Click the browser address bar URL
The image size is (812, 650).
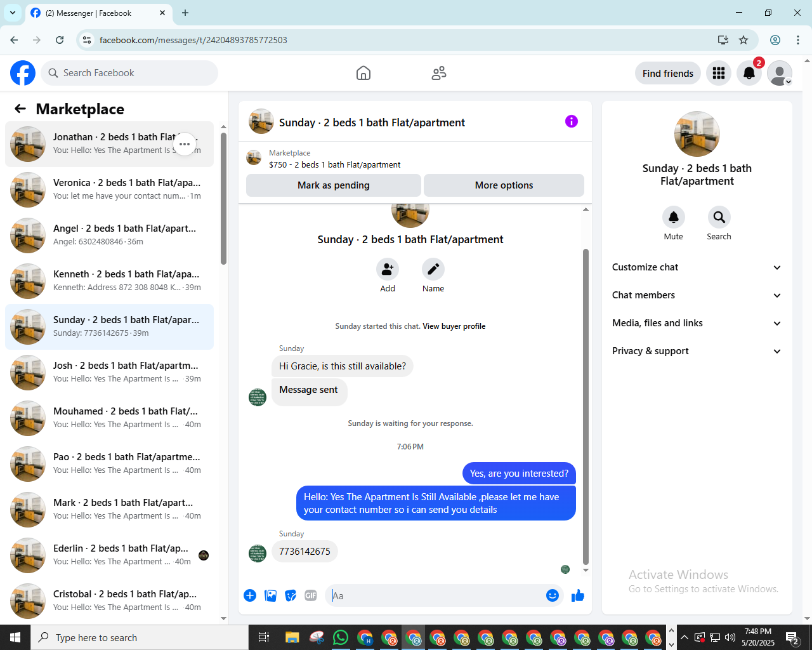pos(193,40)
